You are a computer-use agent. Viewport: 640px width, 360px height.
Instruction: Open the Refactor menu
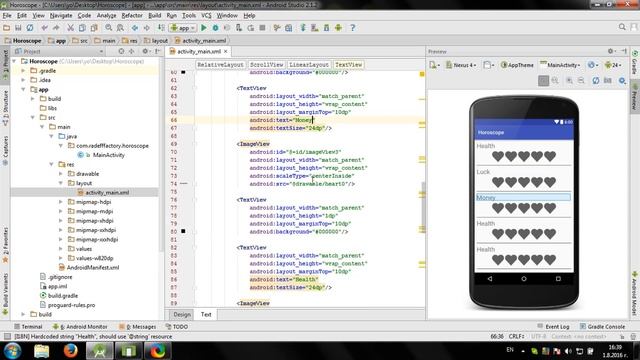132,16
